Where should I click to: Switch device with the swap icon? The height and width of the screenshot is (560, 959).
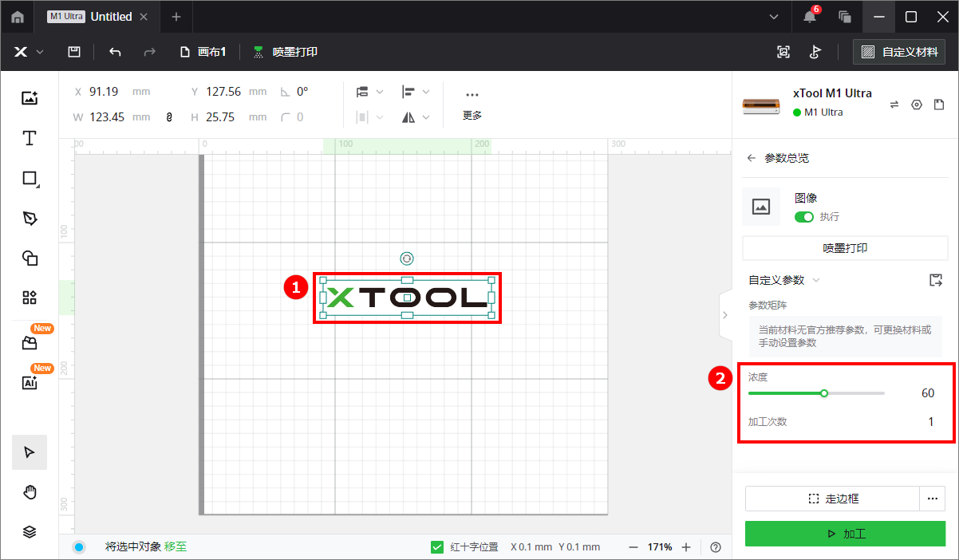(x=894, y=105)
